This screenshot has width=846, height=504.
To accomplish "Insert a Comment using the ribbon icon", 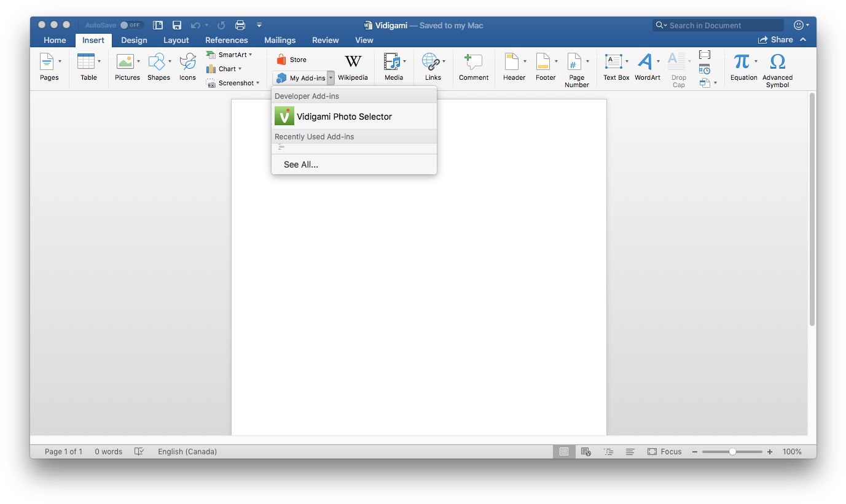I will (x=473, y=63).
